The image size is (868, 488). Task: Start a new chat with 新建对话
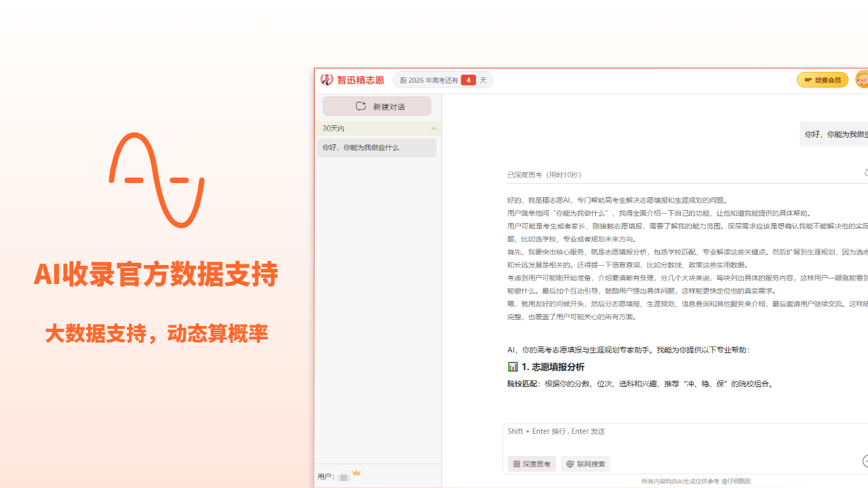[377, 106]
